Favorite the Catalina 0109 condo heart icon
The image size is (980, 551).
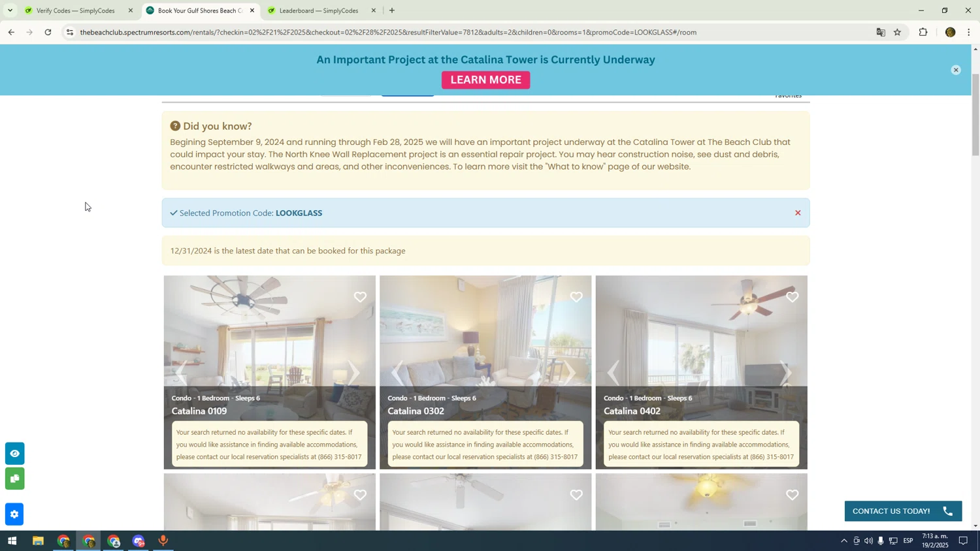pyautogui.click(x=360, y=297)
